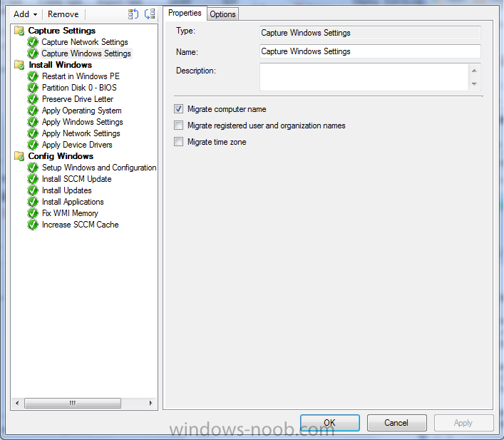Click the tree's horizontal scrollbar thumb
Image resolution: width=504 pixels, height=440 pixels.
pos(72,404)
